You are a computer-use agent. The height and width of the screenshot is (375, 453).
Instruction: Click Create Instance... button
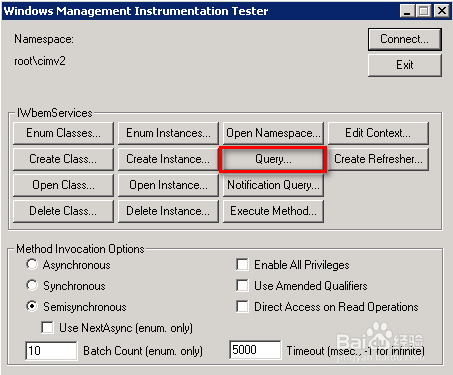[x=168, y=159]
